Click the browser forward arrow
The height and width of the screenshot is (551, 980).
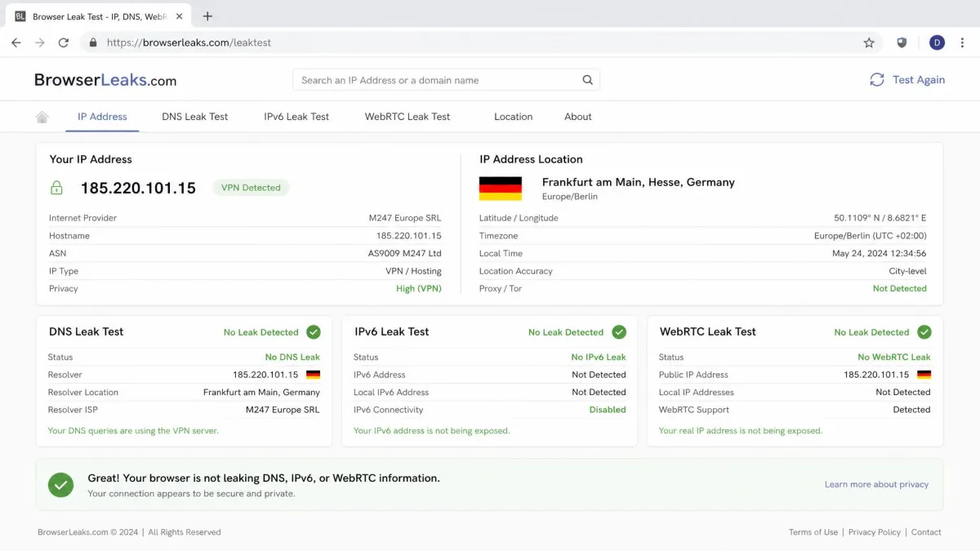tap(40, 42)
